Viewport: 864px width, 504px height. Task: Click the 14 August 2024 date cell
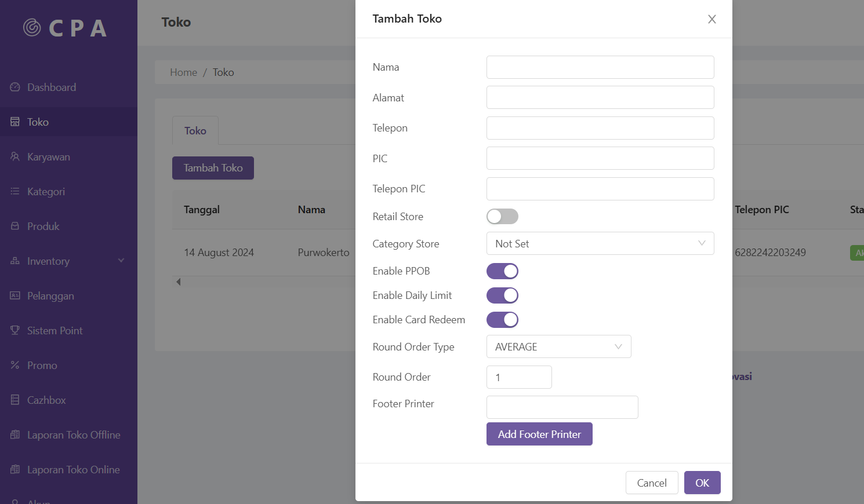click(219, 253)
